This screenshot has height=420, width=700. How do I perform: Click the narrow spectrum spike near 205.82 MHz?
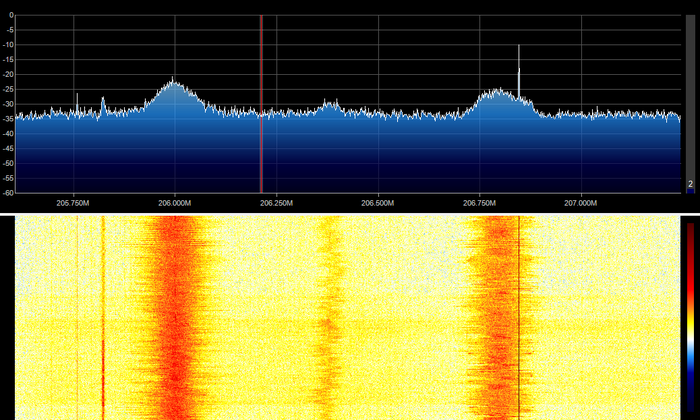(103, 101)
